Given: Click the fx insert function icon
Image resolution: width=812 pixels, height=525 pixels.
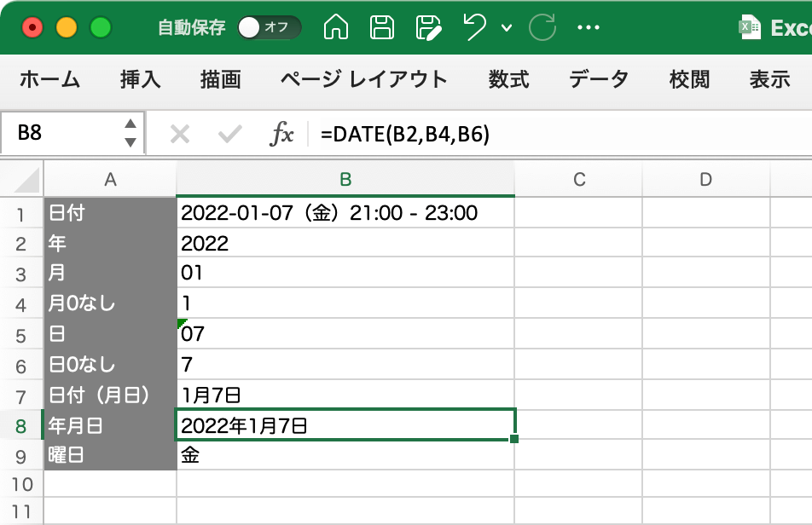Looking at the screenshot, I should coord(281,134).
